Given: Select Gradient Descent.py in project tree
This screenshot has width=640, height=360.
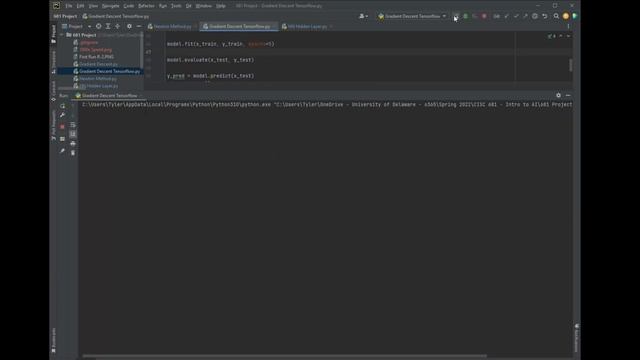Looking at the screenshot, I should 98,64.
